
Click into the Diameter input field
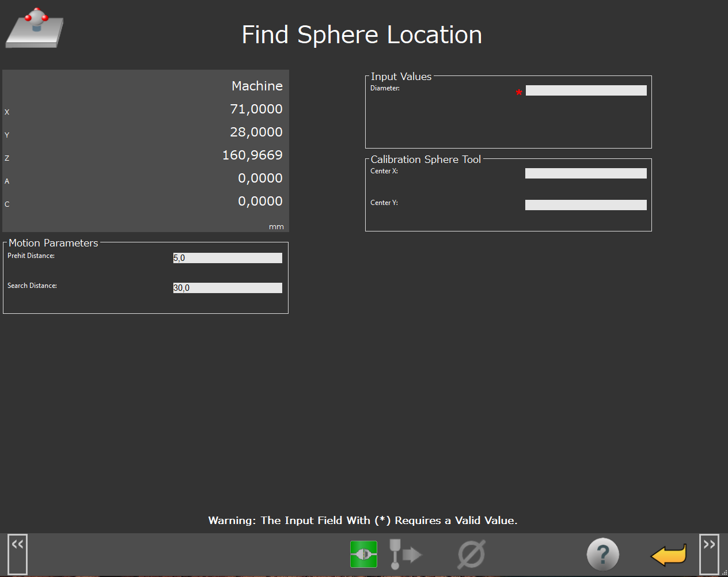pyautogui.click(x=586, y=90)
